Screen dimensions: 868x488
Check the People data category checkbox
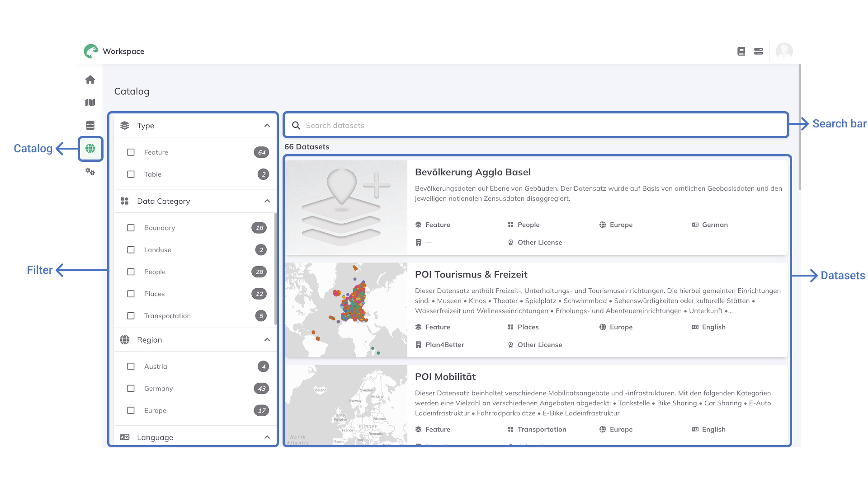131,272
